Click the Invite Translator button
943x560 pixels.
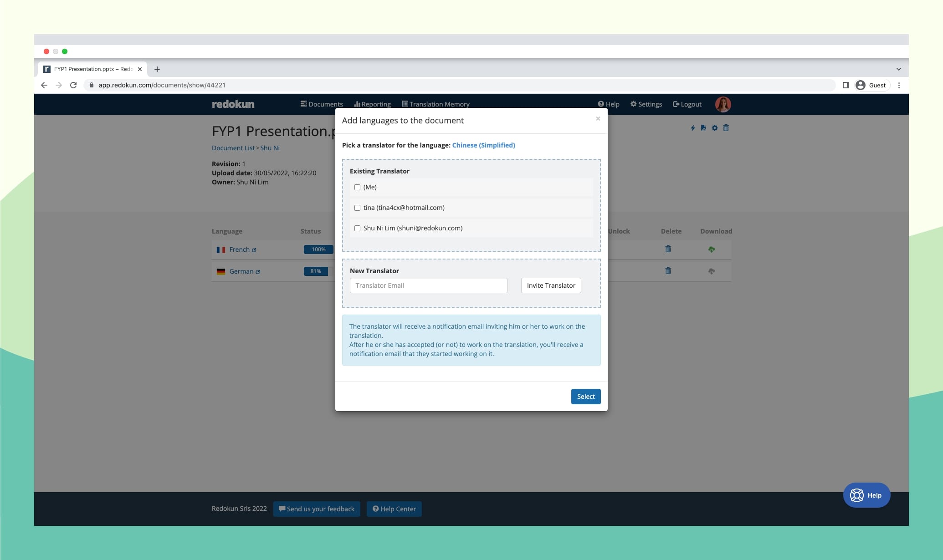[550, 285]
